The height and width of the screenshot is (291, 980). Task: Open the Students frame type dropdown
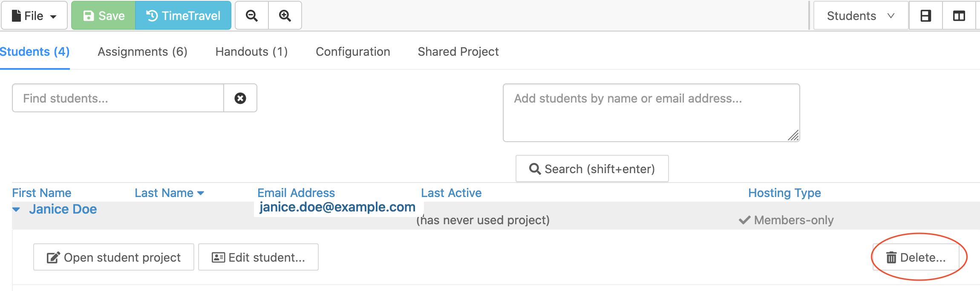click(x=860, y=16)
